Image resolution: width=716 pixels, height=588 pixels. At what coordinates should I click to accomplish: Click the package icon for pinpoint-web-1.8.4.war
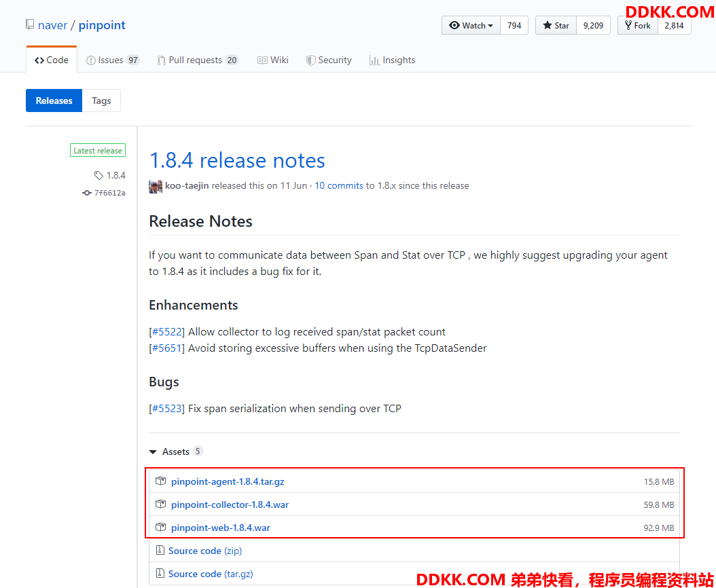(160, 528)
